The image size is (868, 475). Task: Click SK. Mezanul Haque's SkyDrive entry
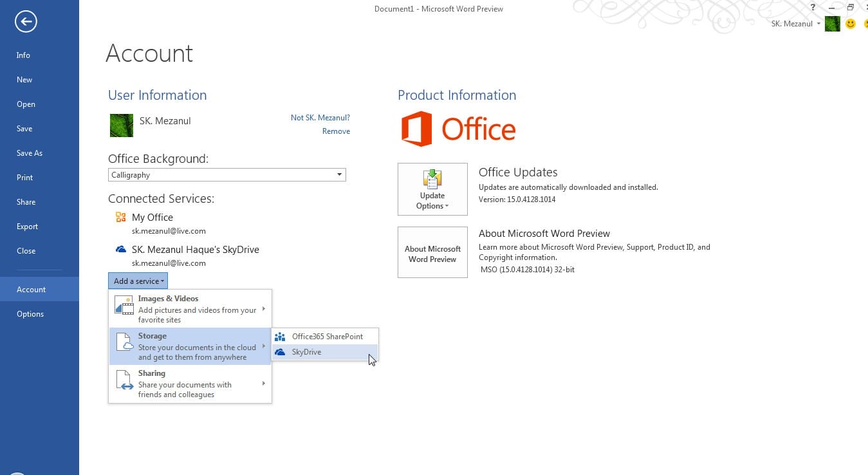(196, 250)
